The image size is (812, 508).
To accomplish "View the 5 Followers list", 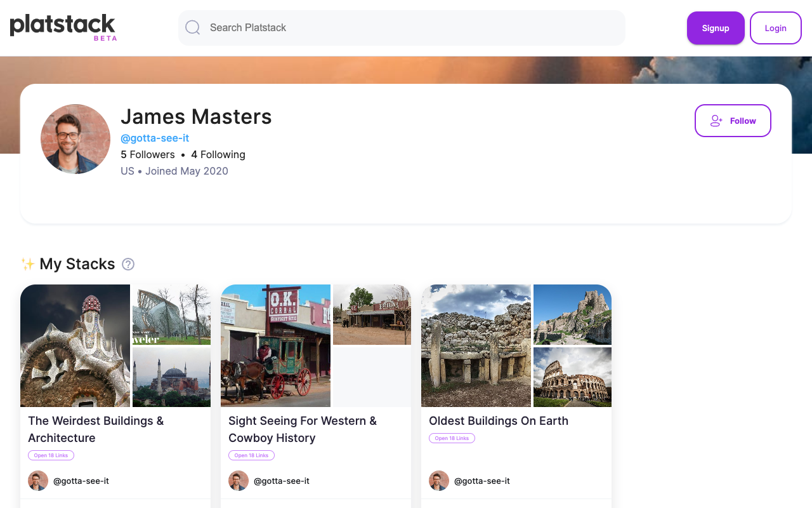I will click(148, 154).
